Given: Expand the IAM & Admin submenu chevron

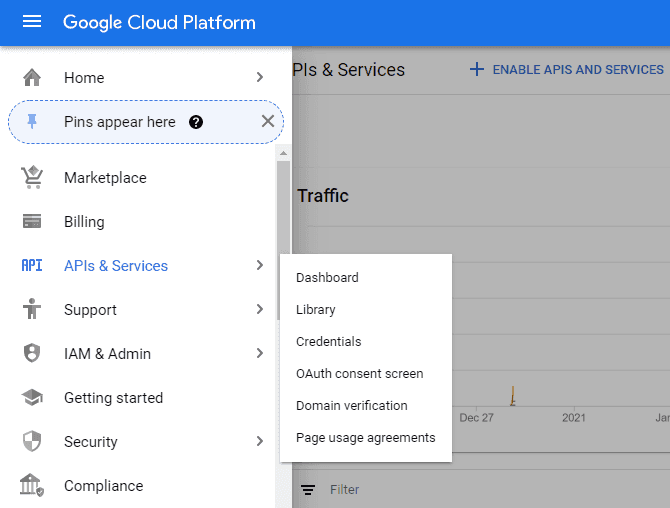Looking at the screenshot, I should click(x=260, y=353).
